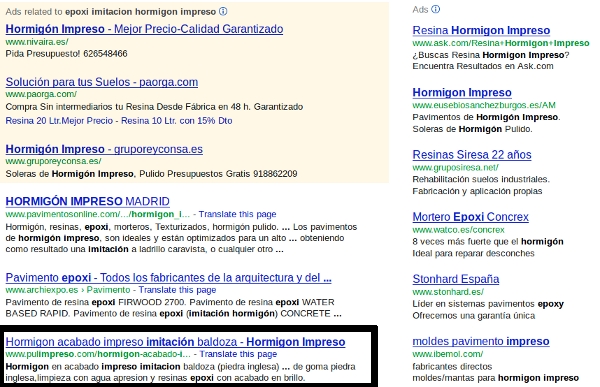Image resolution: width=600 pixels, height=387 pixels.
Task: Open 'Stonhard España' sidebar ad
Action: [456, 279]
